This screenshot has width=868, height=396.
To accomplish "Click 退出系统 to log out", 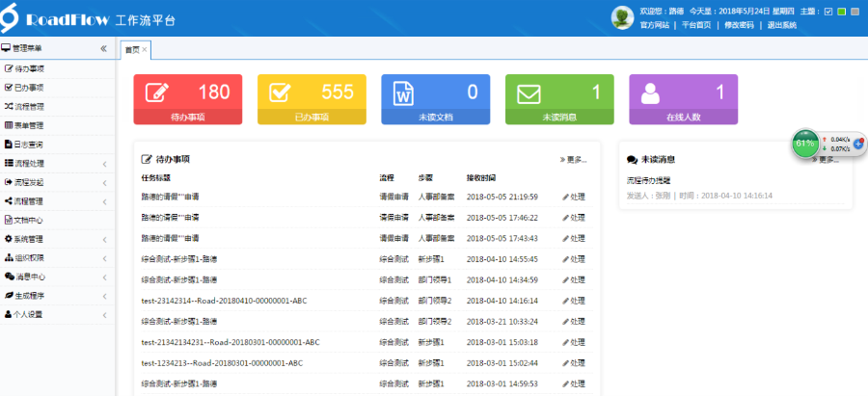I will click(781, 25).
